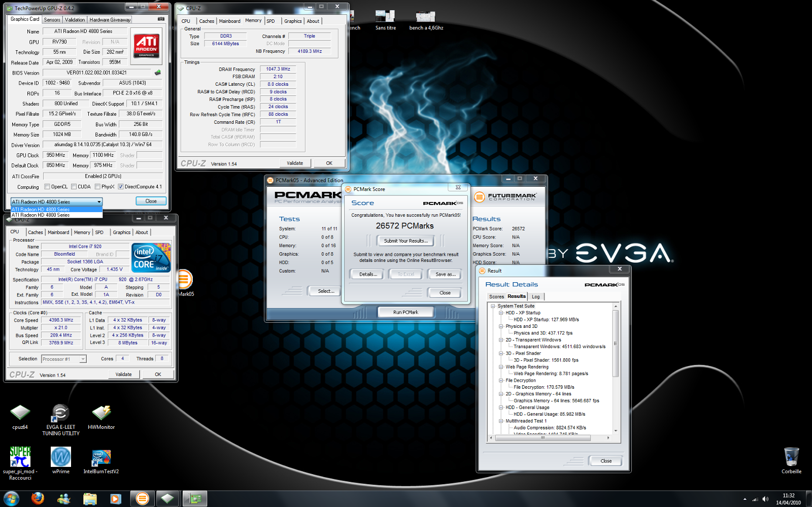Switch to PCMark05 via taskbar button
The height and width of the screenshot is (507, 812).
(x=142, y=499)
